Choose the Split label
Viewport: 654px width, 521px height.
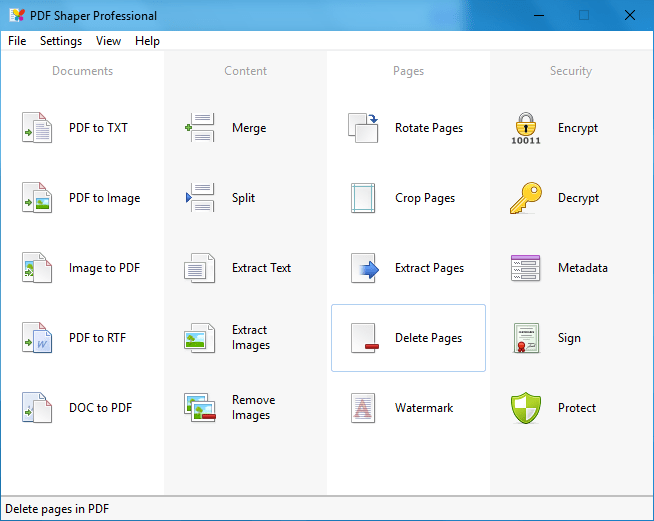coord(243,198)
